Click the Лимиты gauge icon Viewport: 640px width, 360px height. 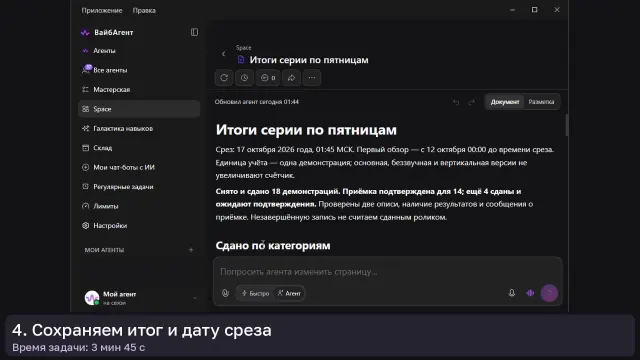coord(85,206)
